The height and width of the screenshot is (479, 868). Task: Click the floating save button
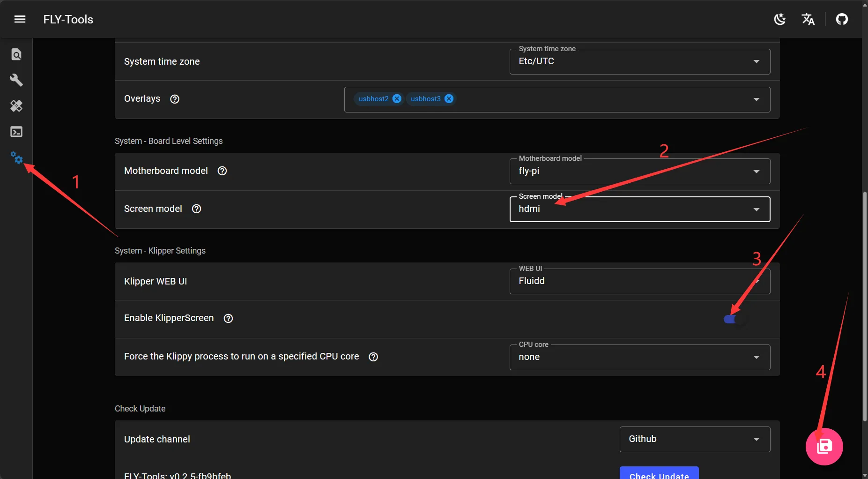(x=824, y=446)
